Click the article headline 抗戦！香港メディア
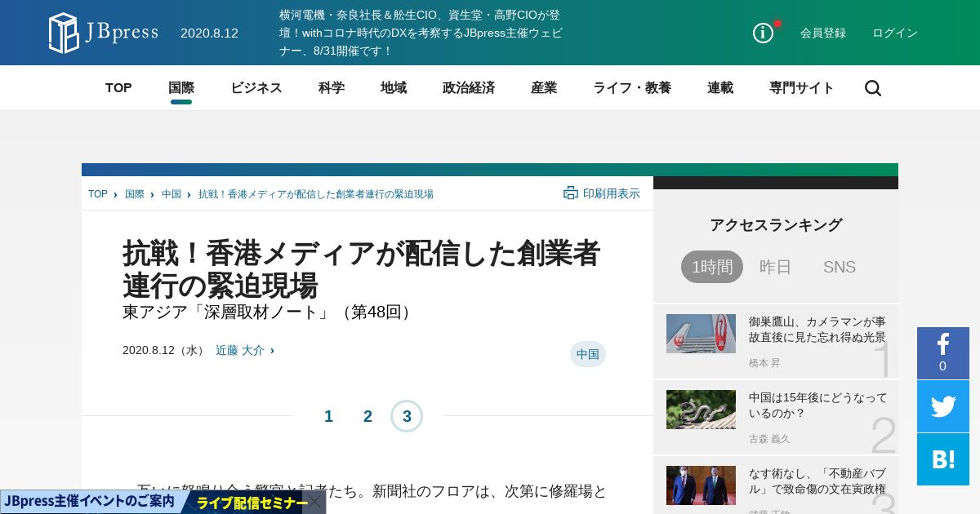This screenshot has height=514, width=980. point(362,269)
